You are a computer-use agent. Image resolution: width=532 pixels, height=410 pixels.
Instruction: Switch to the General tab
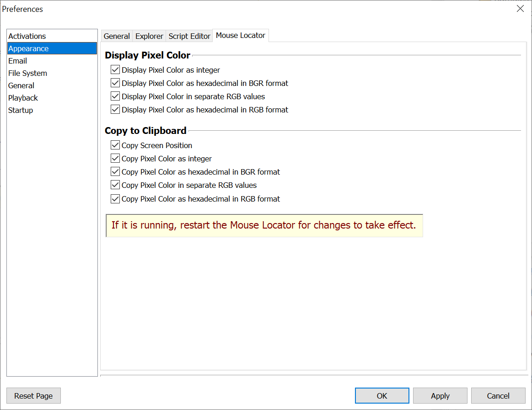point(117,36)
